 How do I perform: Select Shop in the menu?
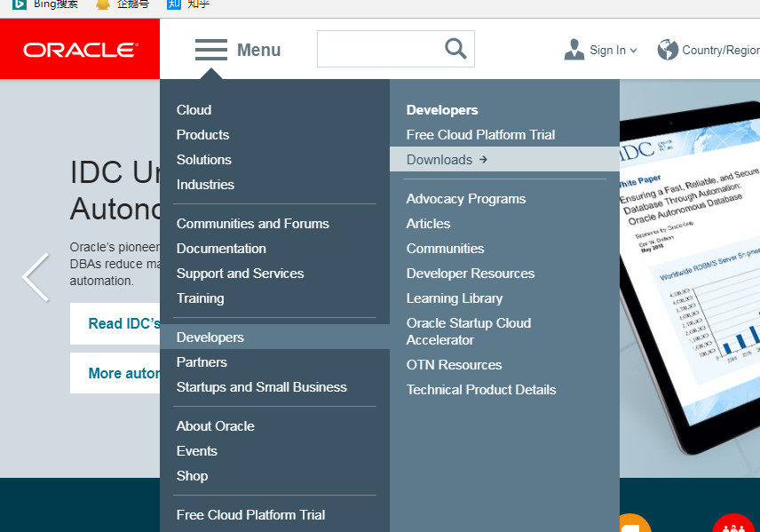click(x=193, y=476)
